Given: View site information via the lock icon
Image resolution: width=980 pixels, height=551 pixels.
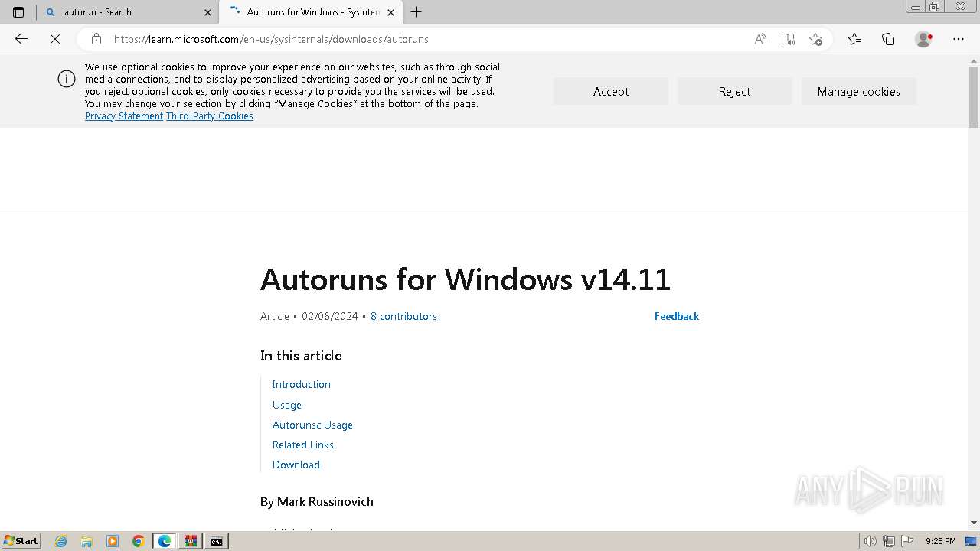Looking at the screenshot, I should click(96, 39).
